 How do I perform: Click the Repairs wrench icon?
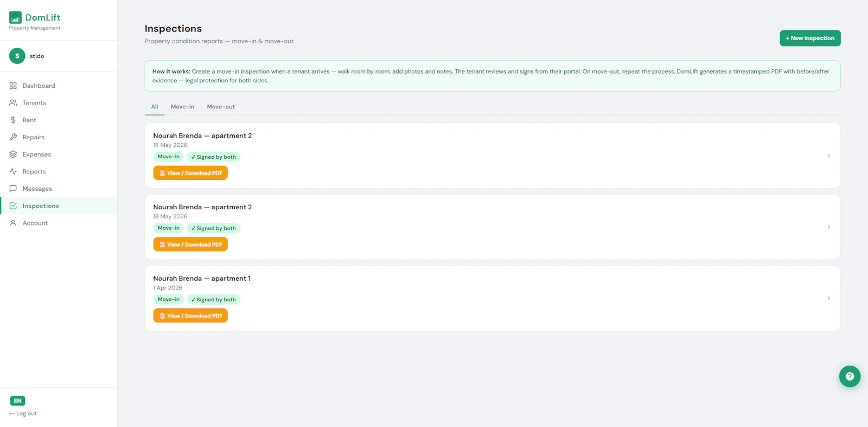tap(13, 137)
